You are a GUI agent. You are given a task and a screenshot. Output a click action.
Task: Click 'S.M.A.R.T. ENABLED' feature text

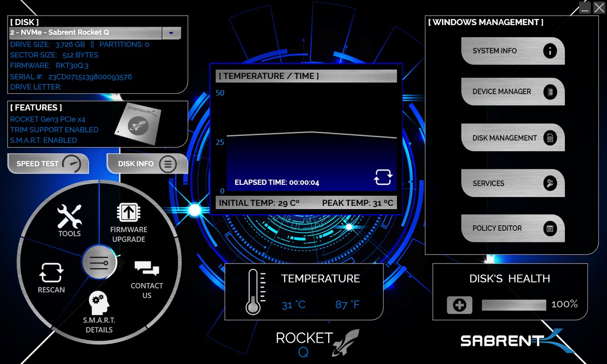pos(44,140)
